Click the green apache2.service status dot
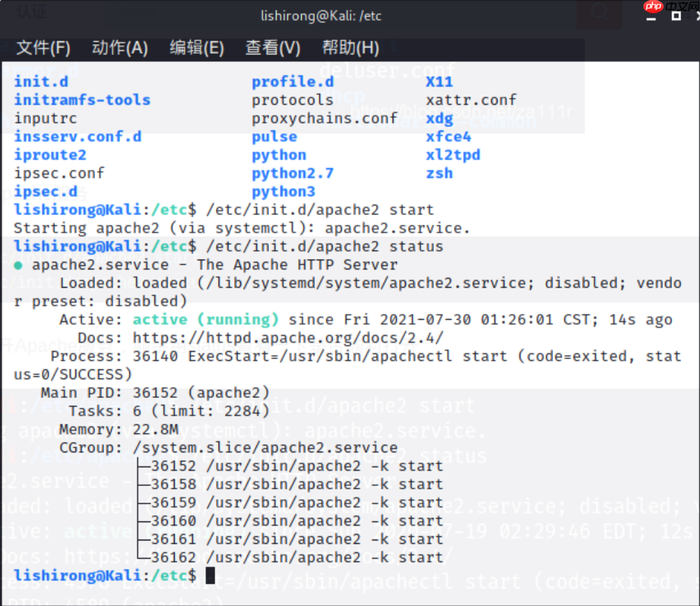Image resolution: width=700 pixels, height=606 pixels. (18, 265)
